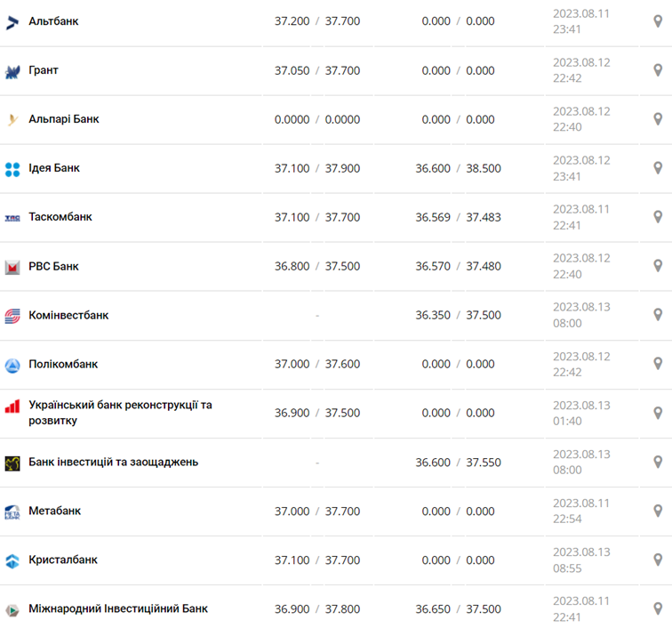Open map pin for Полікомбанк row

coord(658,364)
